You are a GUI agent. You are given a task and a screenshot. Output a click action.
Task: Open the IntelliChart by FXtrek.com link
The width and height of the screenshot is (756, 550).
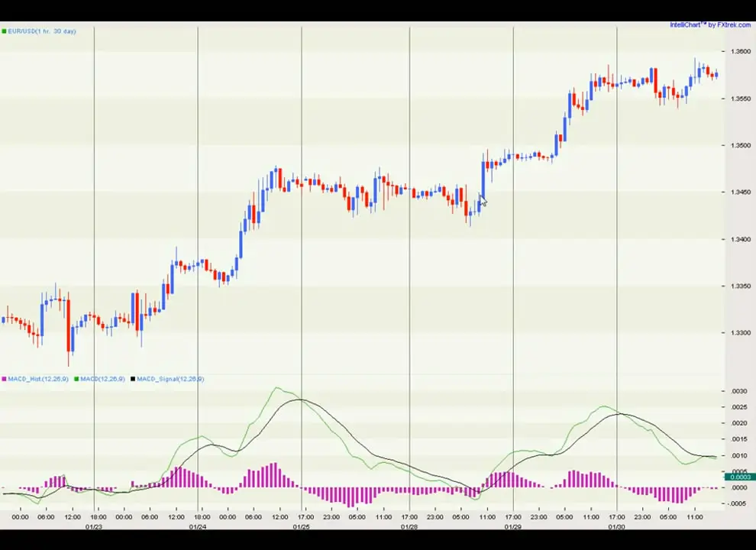[x=709, y=24]
